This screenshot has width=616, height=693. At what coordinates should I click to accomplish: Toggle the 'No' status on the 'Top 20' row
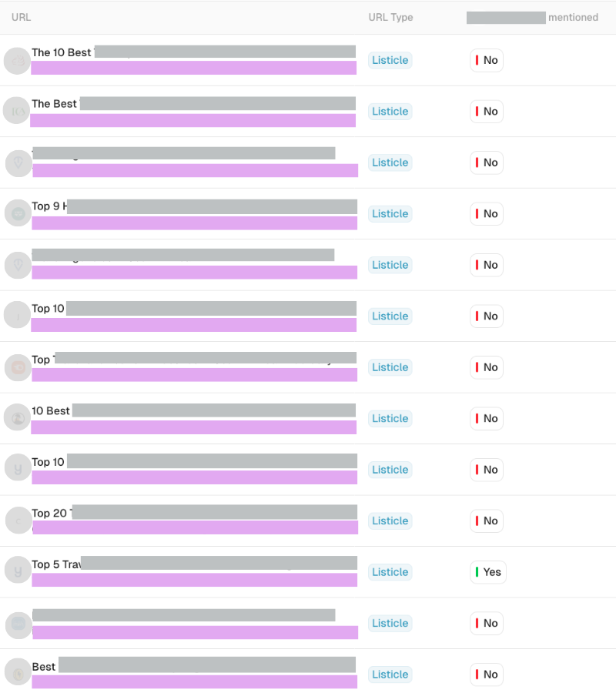click(486, 521)
